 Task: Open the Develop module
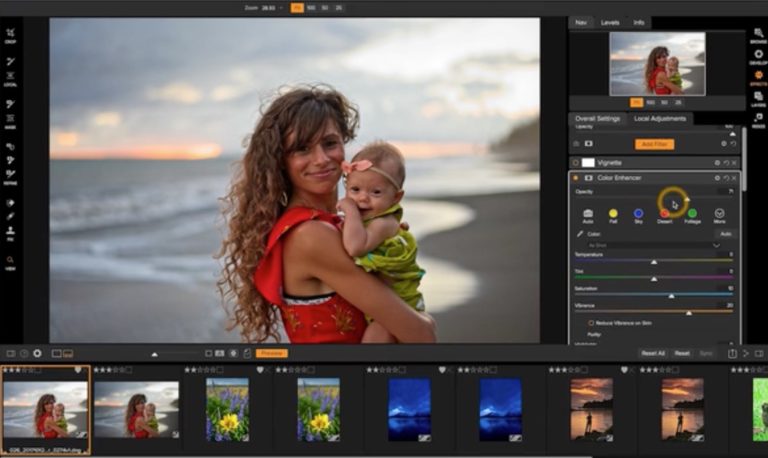pos(758,57)
